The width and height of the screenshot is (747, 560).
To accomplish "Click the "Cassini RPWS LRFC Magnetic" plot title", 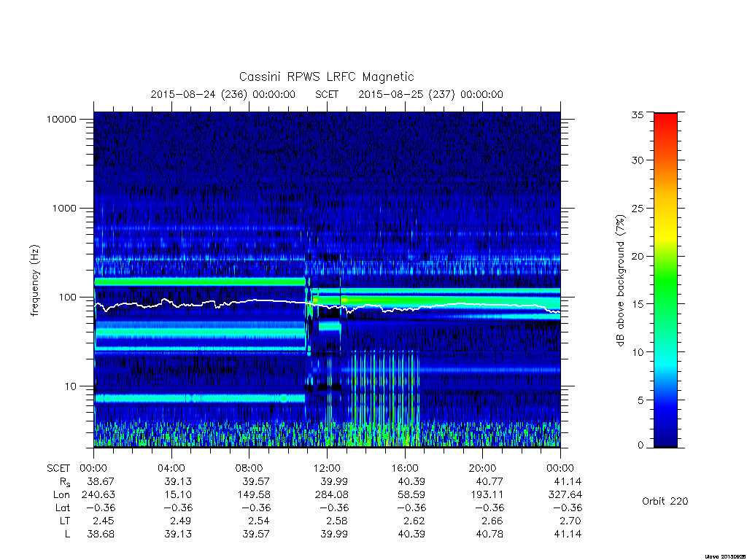I will point(326,77).
